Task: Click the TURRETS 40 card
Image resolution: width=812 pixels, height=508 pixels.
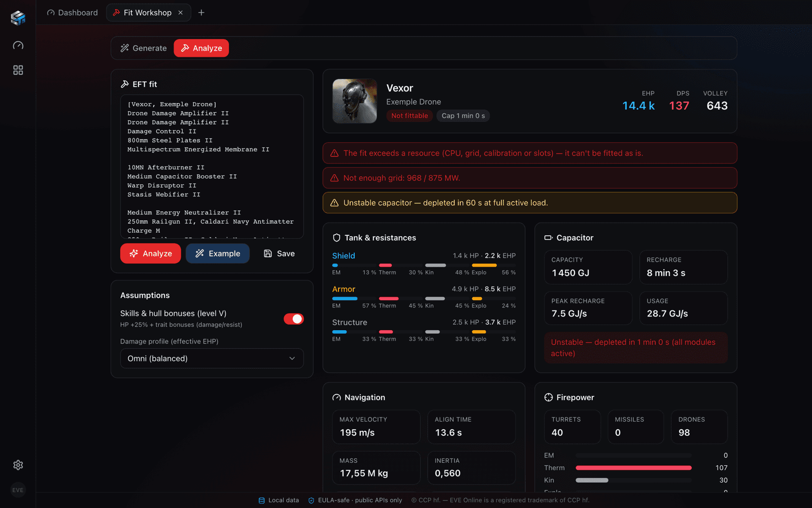Action: point(572,427)
